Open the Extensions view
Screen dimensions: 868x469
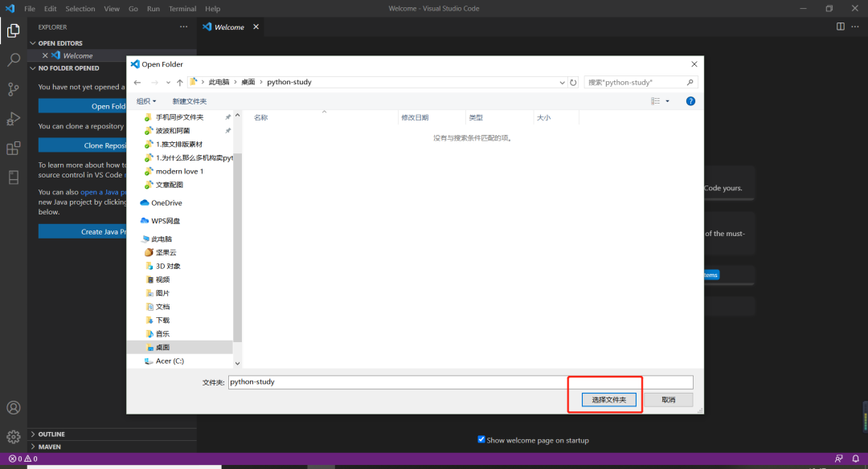coord(14,149)
